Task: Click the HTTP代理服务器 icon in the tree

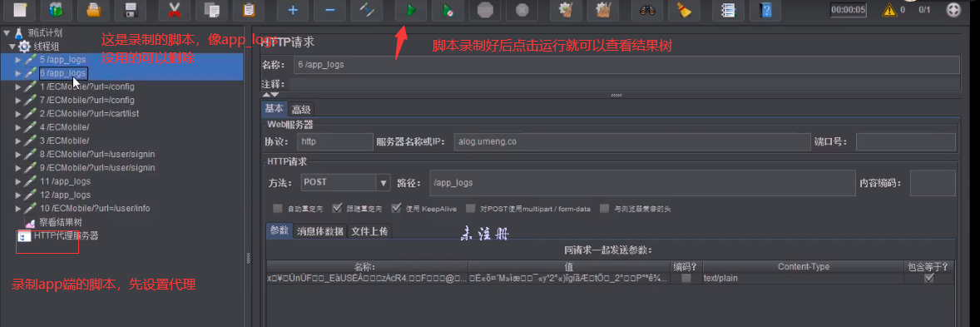Action: pyautogui.click(x=24, y=236)
